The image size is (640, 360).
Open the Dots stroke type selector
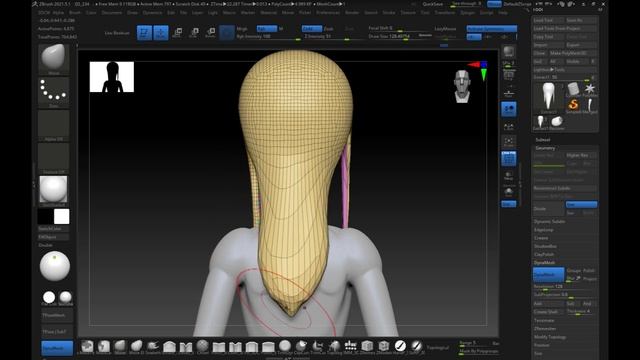[53, 93]
